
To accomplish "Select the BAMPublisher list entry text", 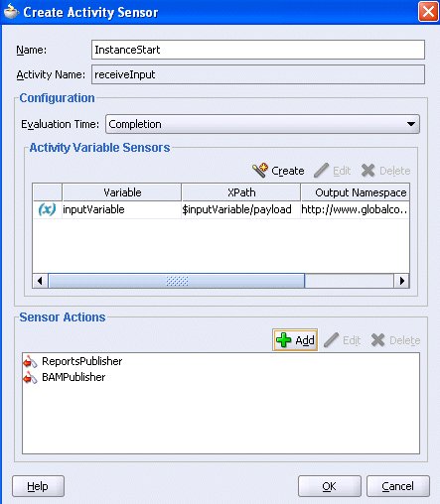I will pyautogui.click(x=73, y=377).
